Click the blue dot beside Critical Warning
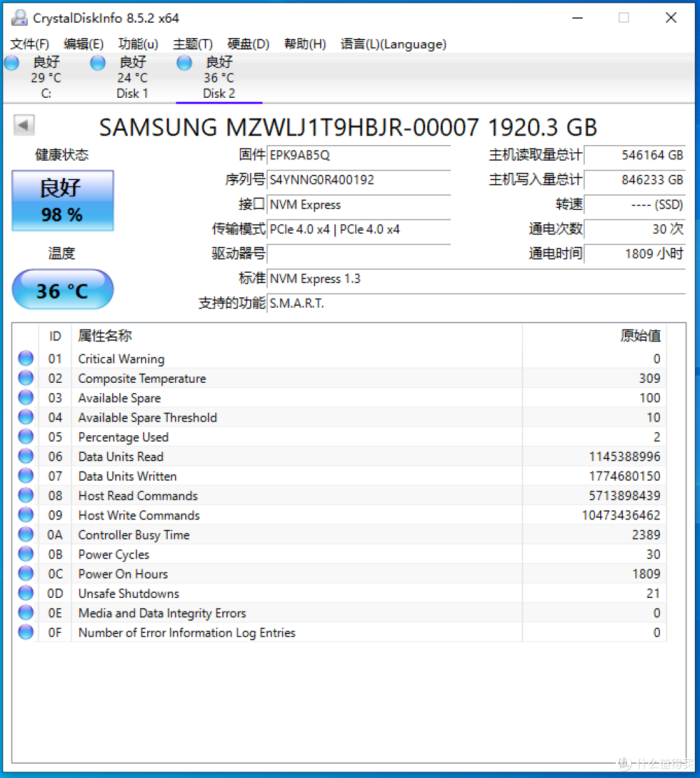The image size is (700, 778). (25, 358)
